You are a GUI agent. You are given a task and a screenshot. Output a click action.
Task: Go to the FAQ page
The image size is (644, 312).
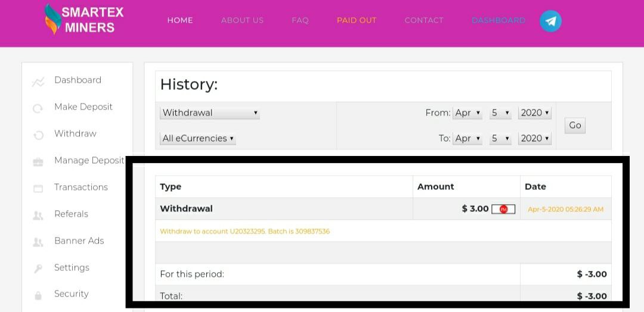click(x=300, y=20)
